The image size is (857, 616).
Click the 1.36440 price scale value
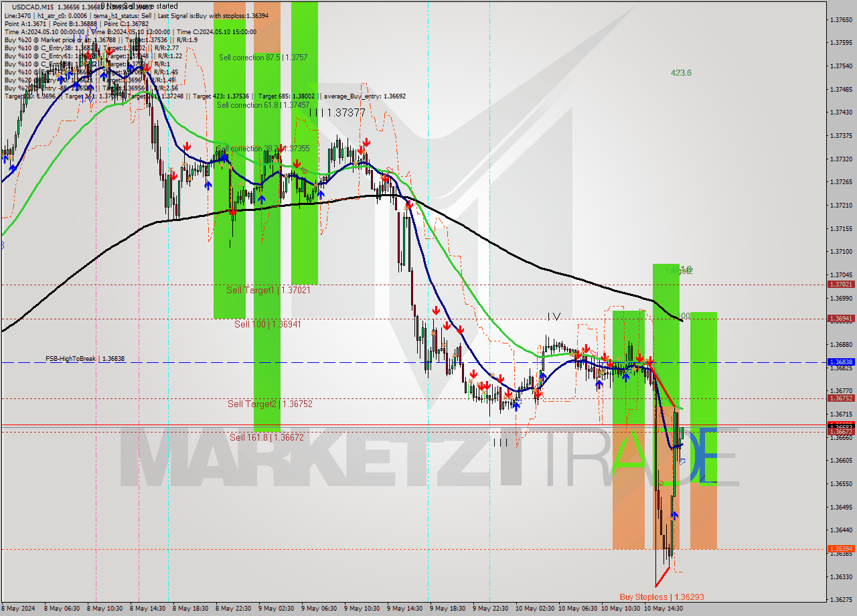click(841, 530)
